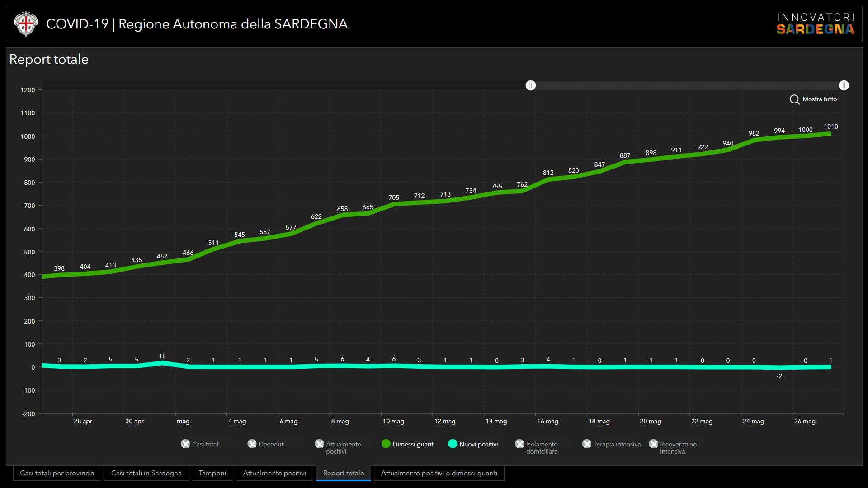Enable the Casi totali legend marker
The image size is (868, 488).
click(x=185, y=444)
